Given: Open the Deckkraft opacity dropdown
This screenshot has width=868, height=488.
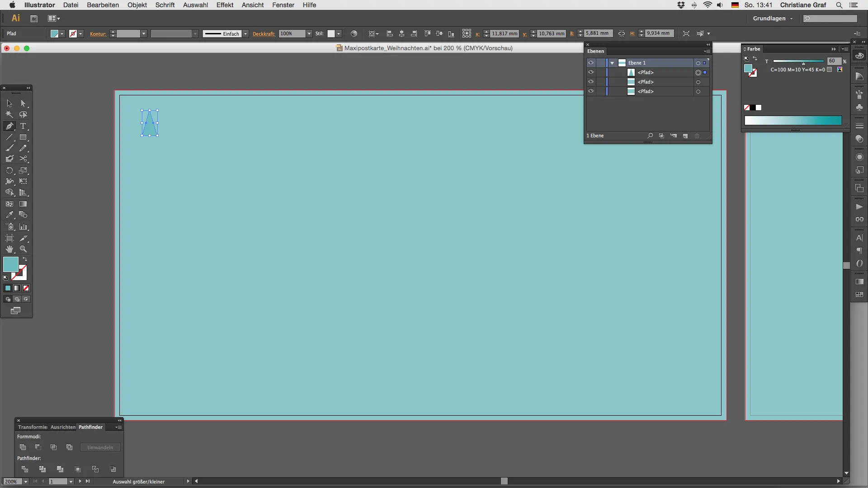Looking at the screenshot, I should [x=309, y=34].
